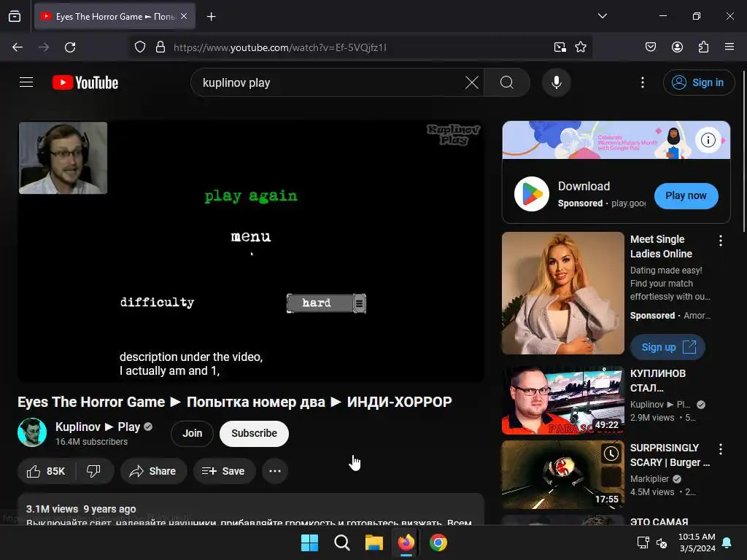Open ad info icon on banner

point(708,140)
